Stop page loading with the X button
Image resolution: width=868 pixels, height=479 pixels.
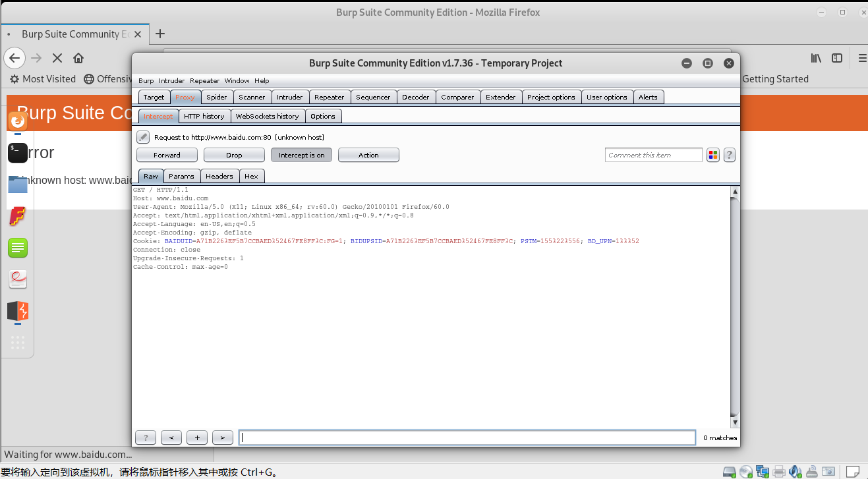pyautogui.click(x=57, y=58)
